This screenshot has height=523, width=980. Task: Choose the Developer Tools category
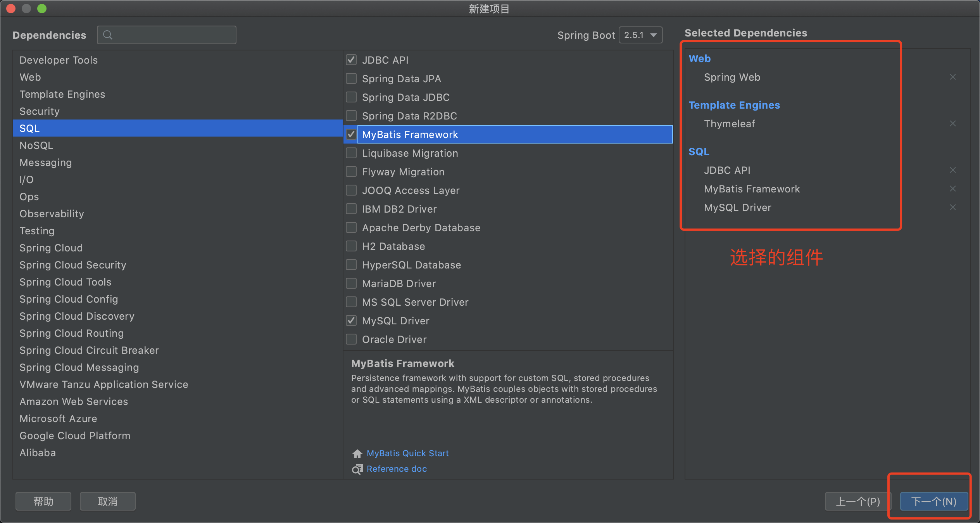pos(59,60)
